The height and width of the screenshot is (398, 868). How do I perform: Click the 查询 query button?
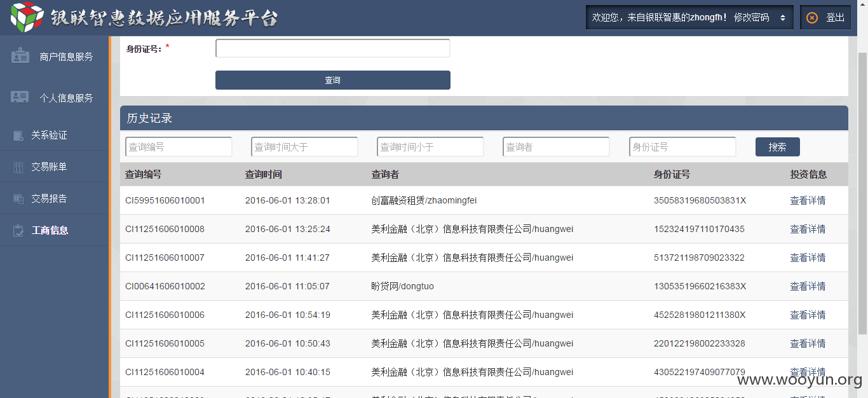point(333,80)
